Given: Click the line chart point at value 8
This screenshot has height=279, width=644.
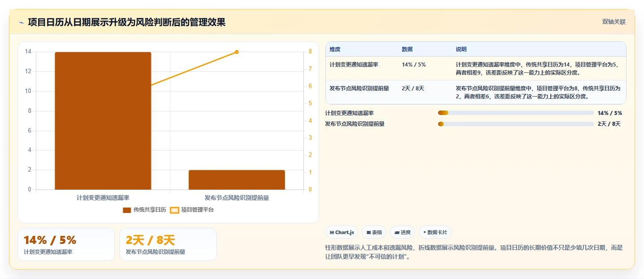Looking at the screenshot, I should coord(237,52).
